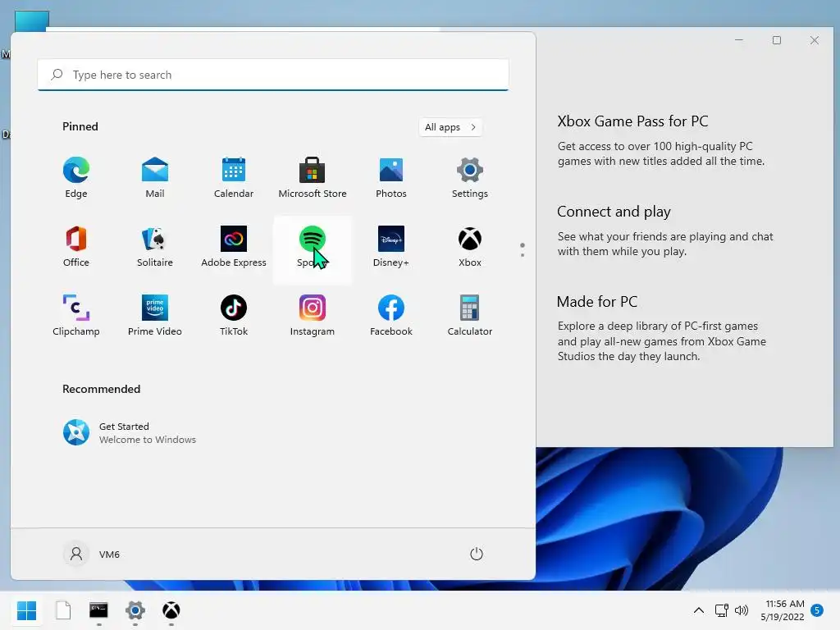
Task: Open Xbox from the pinned grid
Action: click(470, 248)
